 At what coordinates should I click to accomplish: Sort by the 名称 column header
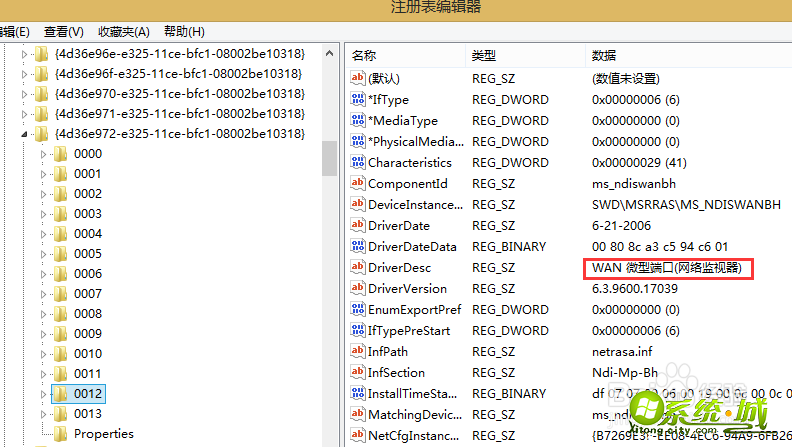tap(406, 56)
